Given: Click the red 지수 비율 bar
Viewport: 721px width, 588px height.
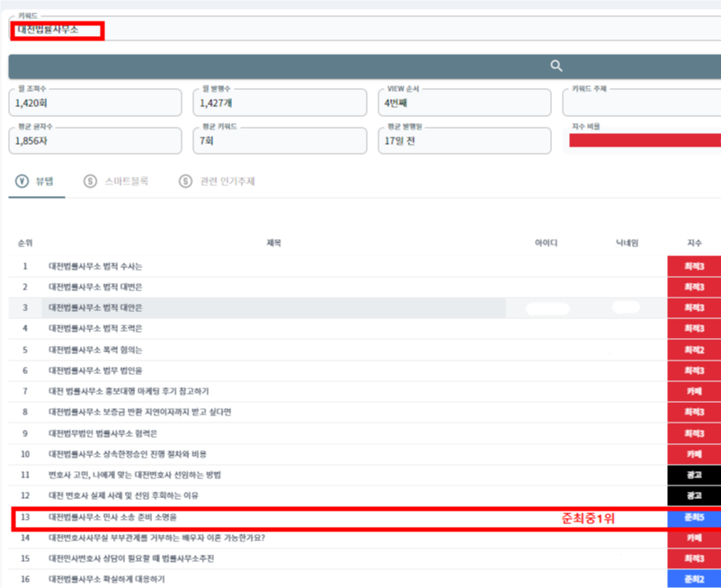Looking at the screenshot, I should click(x=645, y=140).
